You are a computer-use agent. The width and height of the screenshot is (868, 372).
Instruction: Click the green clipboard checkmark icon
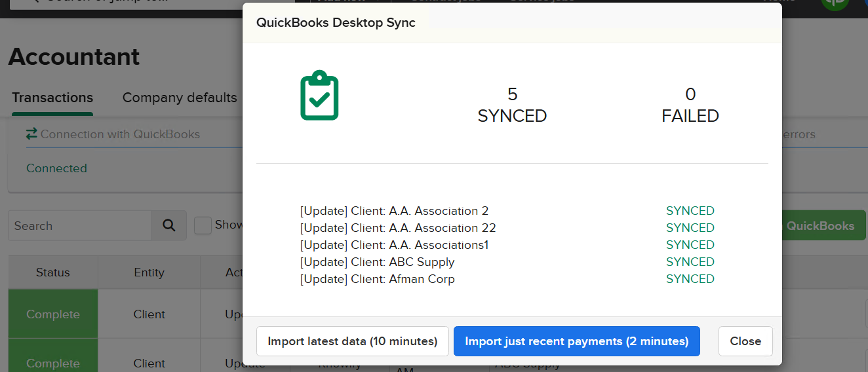(x=319, y=96)
